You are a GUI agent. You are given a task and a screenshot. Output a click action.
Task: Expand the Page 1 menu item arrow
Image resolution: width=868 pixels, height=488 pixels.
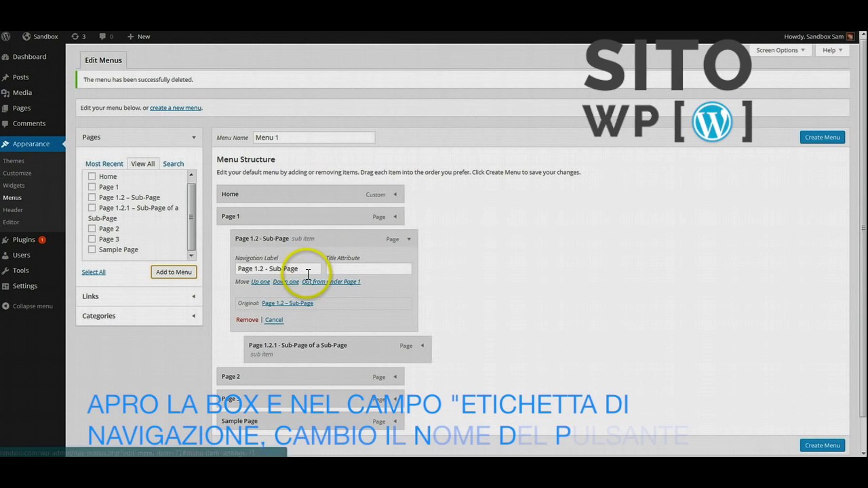395,217
